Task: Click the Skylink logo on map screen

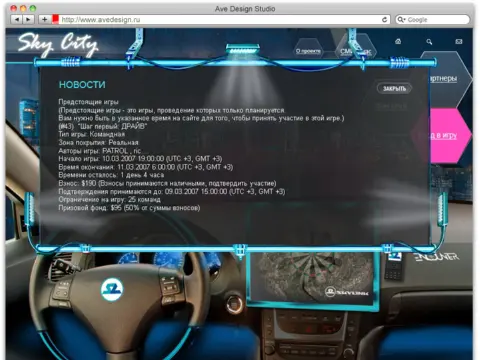Action: click(347, 292)
